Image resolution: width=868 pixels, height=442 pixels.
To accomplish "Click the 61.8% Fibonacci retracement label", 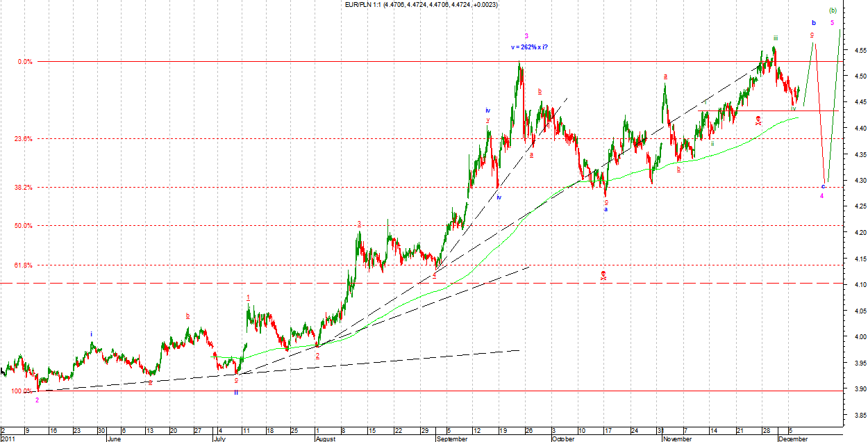I will tap(24, 265).
